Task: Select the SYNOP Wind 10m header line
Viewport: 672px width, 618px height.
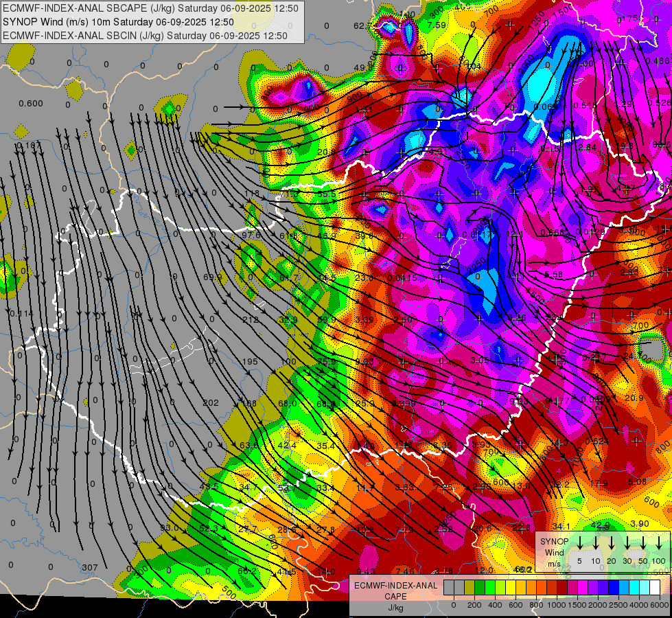Action: point(118,22)
